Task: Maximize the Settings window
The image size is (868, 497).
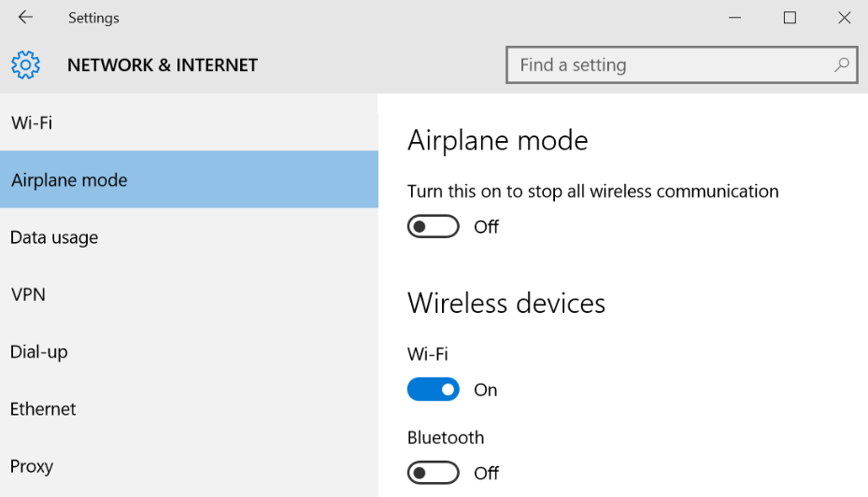Action: click(x=790, y=18)
